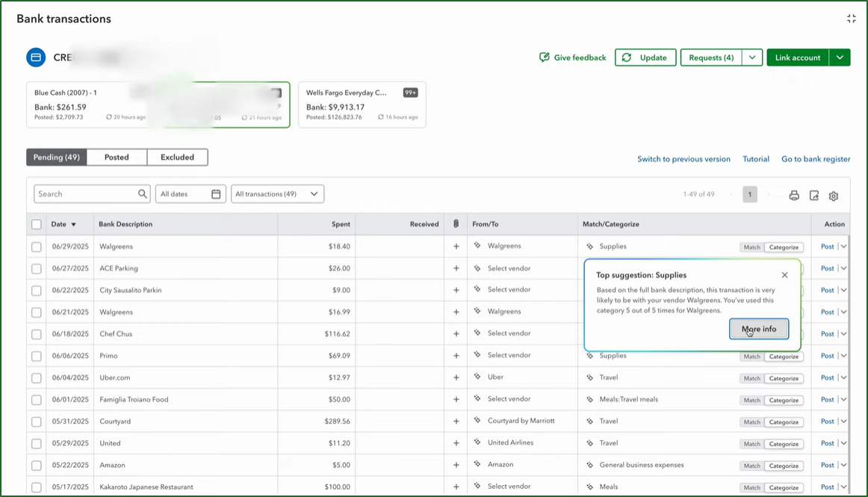Check the Primo row checkbox
Screen dimensions: 868x497
click(x=37, y=356)
